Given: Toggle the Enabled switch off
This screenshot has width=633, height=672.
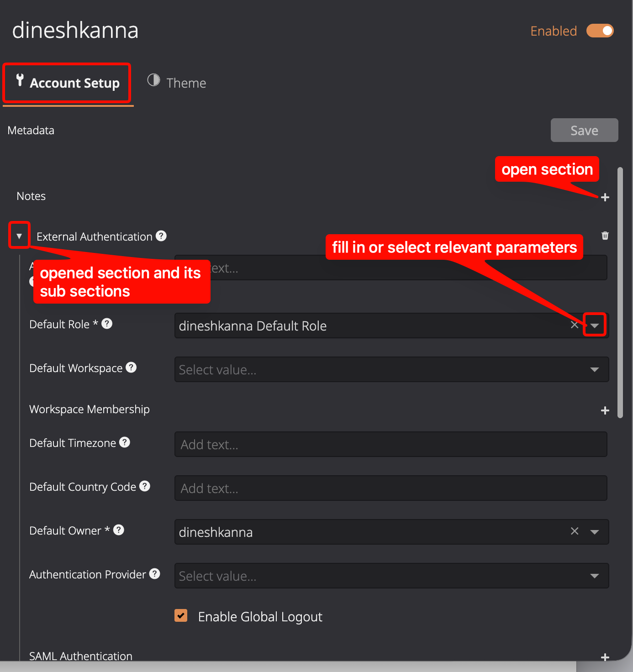Looking at the screenshot, I should coord(600,31).
